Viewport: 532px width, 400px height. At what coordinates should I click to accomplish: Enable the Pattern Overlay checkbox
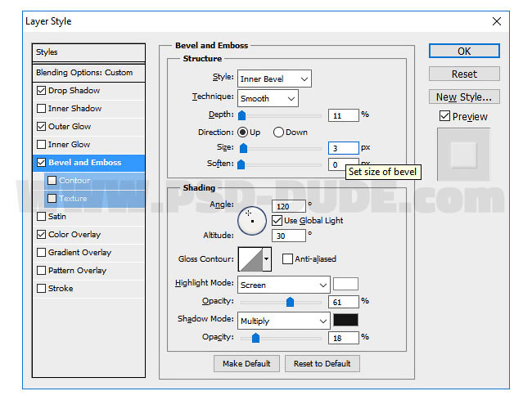point(41,270)
